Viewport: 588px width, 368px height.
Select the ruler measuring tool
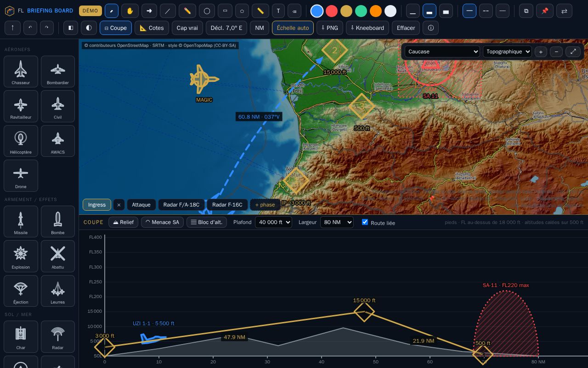tap(260, 11)
